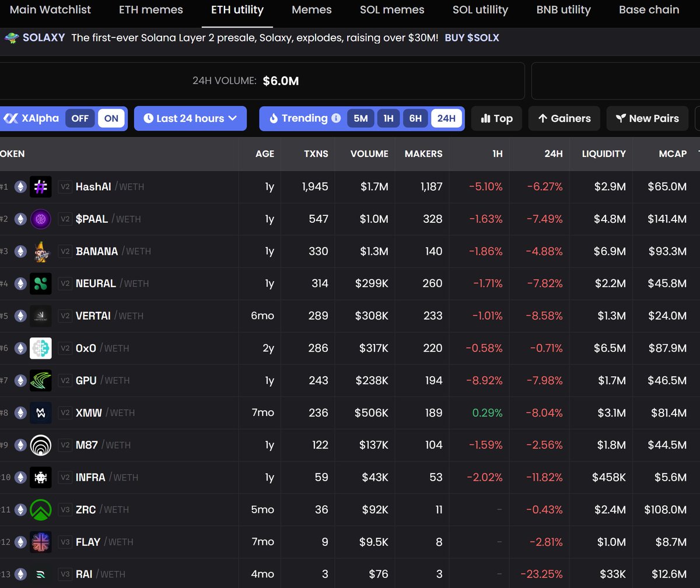The height and width of the screenshot is (588, 700).
Task: Sort by the 24H column header
Action: pos(553,154)
